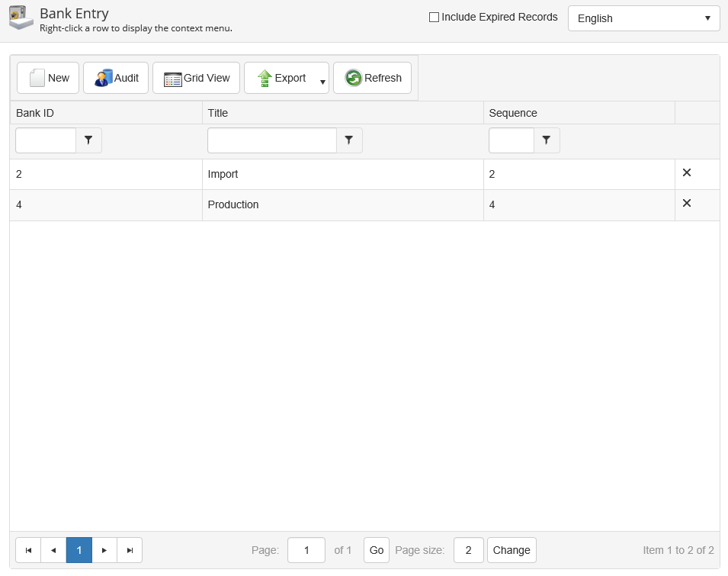This screenshot has height=576, width=728.
Task: Open the Bank ID filter menu
Action: pyautogui.click(x=88, y=140)
